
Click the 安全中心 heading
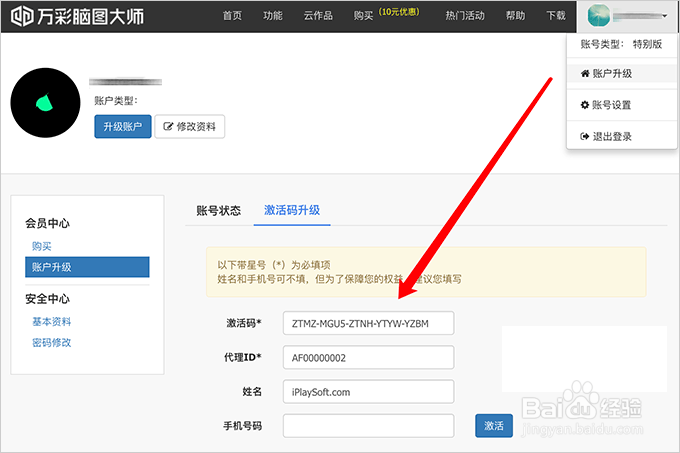[x=47, y=299]
